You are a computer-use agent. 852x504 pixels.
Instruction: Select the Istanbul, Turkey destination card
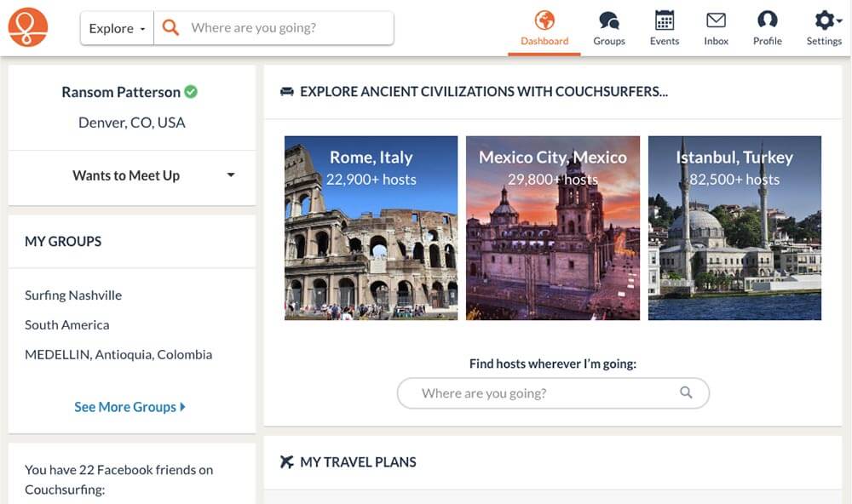(734, 227)
